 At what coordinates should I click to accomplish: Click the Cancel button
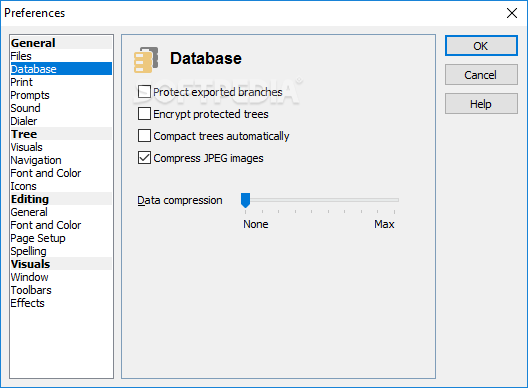coord(481,75)
